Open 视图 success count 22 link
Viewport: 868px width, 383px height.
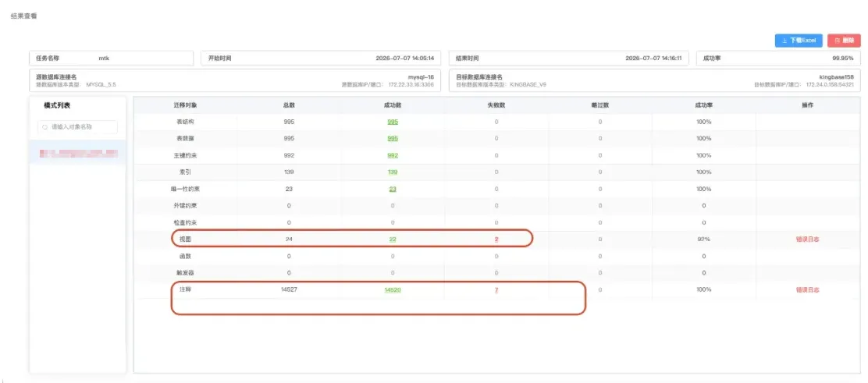click(393, 239)
